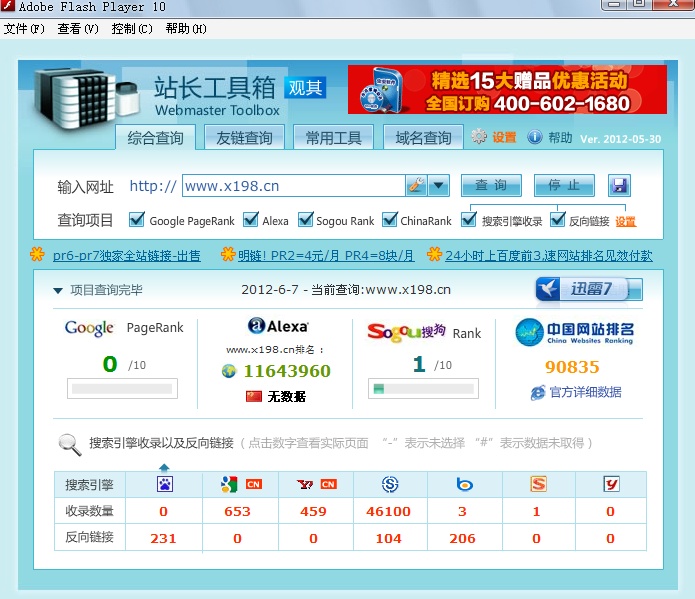
Task: Click the 收录数量 value 46100
Action: pyautogui.click(x=388, y=511)
